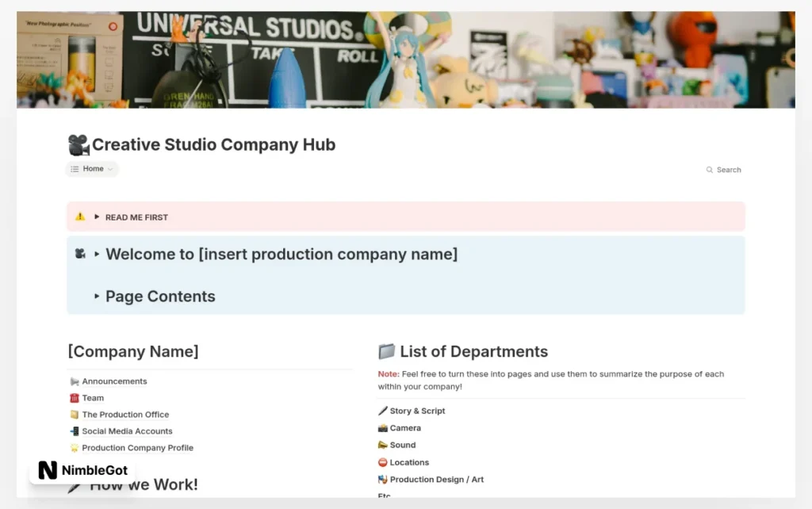Click the folder icon beside The Production Office
Viewport: 812px width, 509px height.
click(x=75, y=415)
